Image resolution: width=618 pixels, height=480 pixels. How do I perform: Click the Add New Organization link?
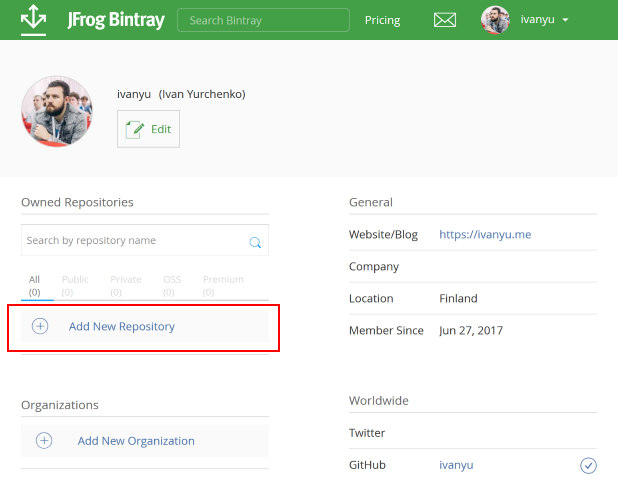coord(136,441)
